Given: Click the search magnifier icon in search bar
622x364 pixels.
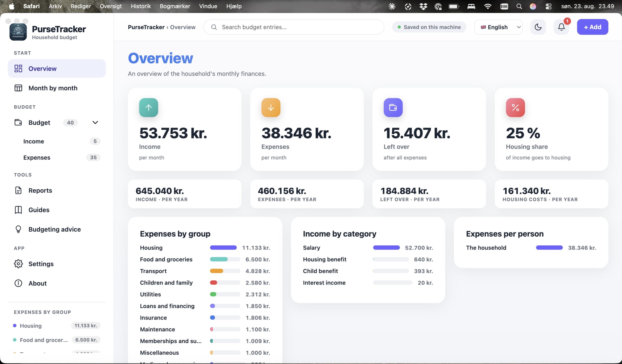Looking at the screenshot, I should (x=214, y=27).
